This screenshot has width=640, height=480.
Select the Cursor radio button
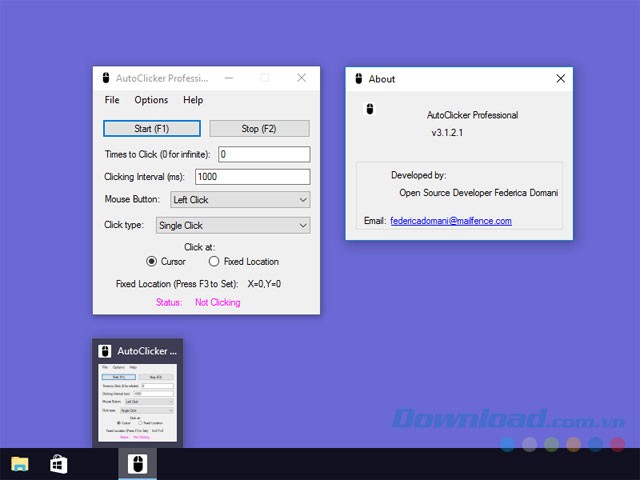[x=152, y=262]
